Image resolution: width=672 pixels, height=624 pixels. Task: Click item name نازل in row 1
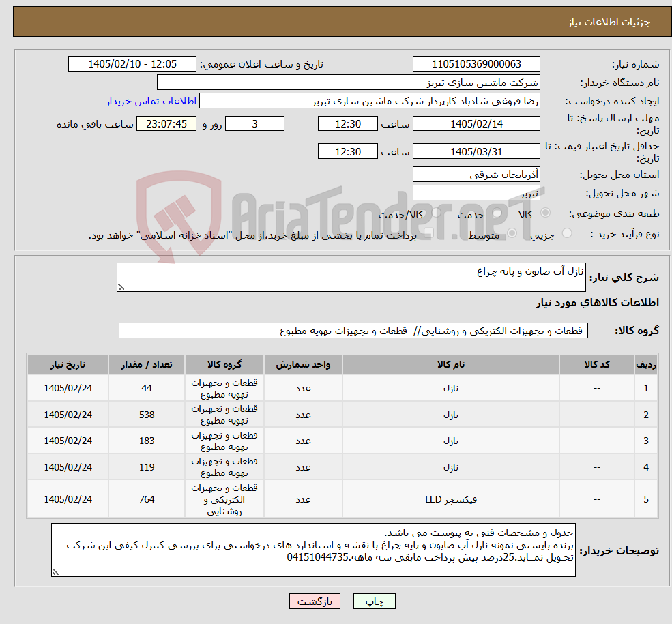(451, 389)
